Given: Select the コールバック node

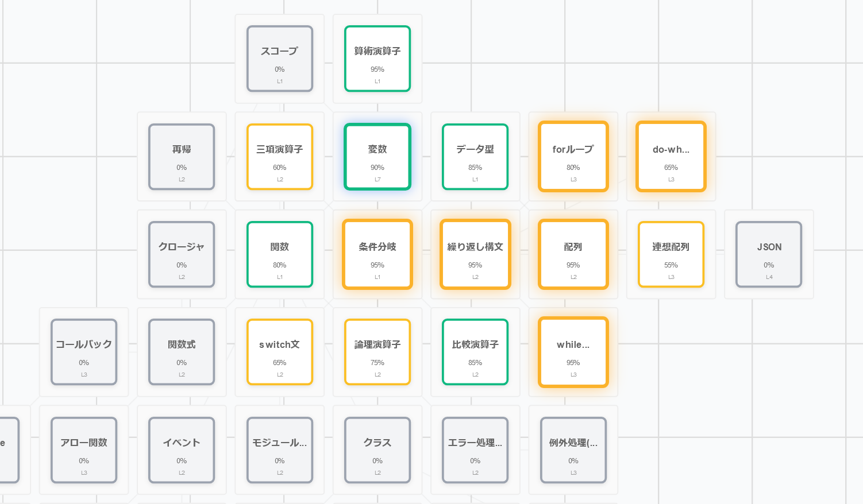Looking at the screenshot, I should pyautogui.click(x=84, y=352).
